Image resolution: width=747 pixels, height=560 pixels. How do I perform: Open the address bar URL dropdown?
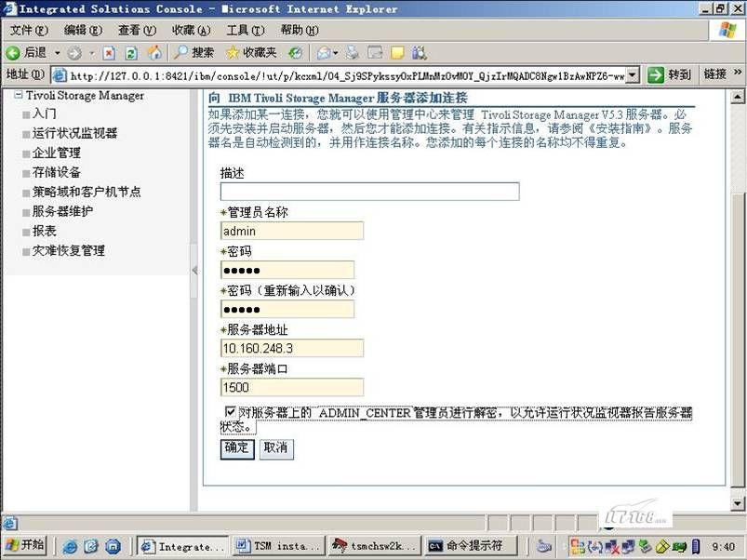tap(633, 75)
